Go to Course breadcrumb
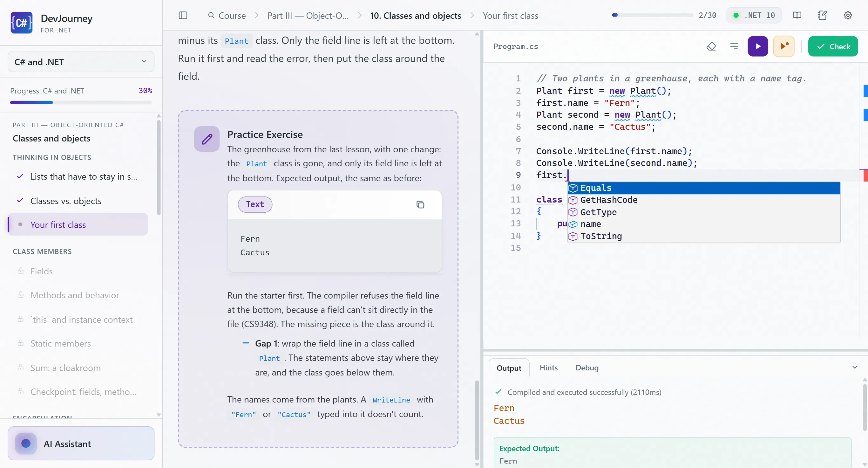 [x=232, y=16]
